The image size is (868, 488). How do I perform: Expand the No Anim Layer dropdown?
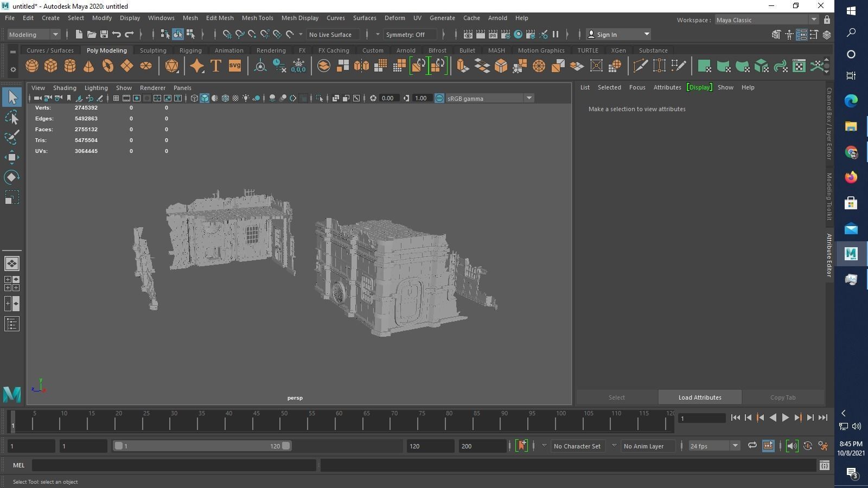click(x=614, y=446)
